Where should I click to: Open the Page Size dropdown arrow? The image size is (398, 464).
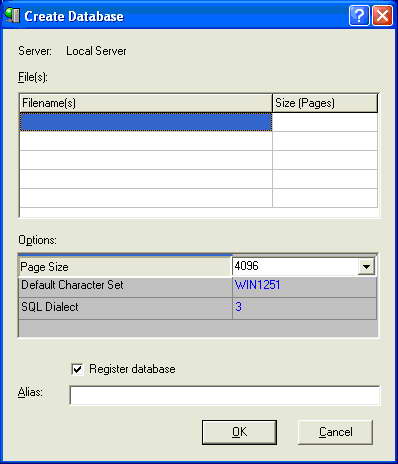[x=366, y=266]
